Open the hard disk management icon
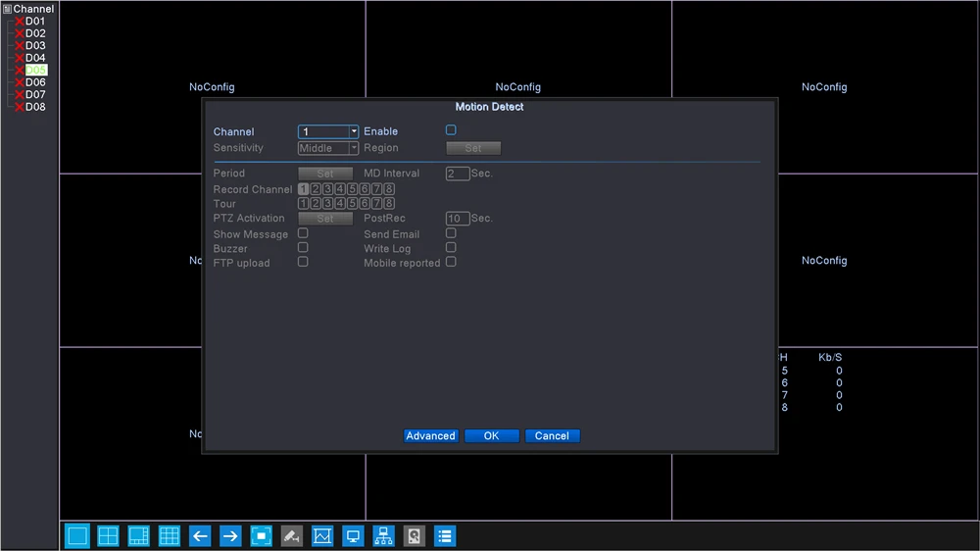 (x=415, y=536)
